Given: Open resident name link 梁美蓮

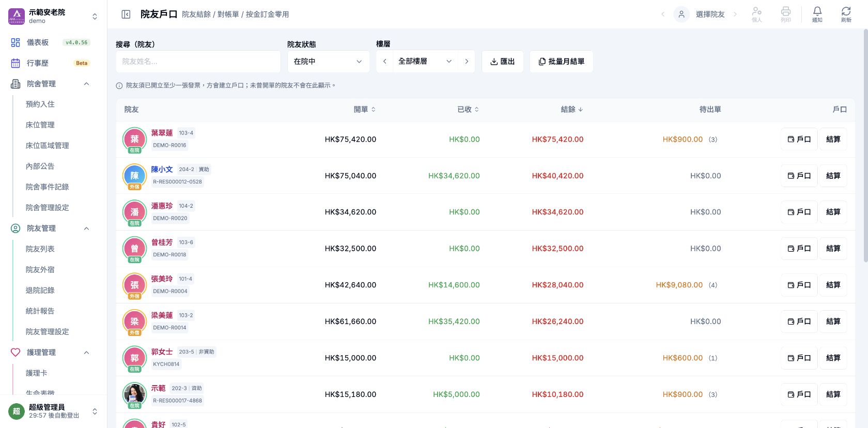Looking at the screenshot, I should 162,315.
